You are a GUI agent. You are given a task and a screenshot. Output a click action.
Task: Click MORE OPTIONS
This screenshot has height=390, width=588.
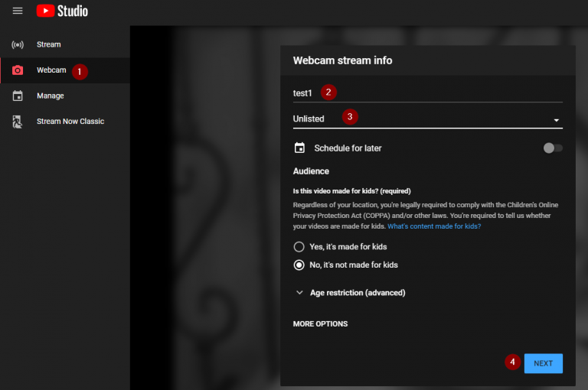point(320,324)
